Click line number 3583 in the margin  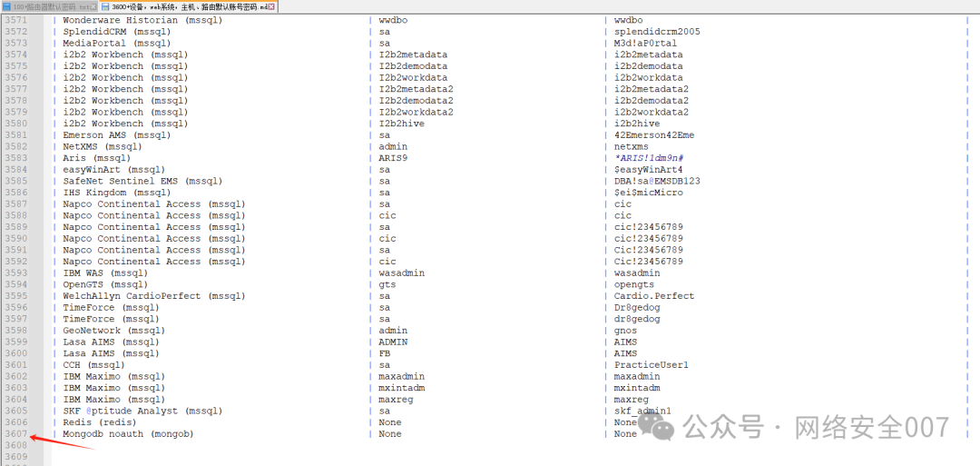[15, 158]
